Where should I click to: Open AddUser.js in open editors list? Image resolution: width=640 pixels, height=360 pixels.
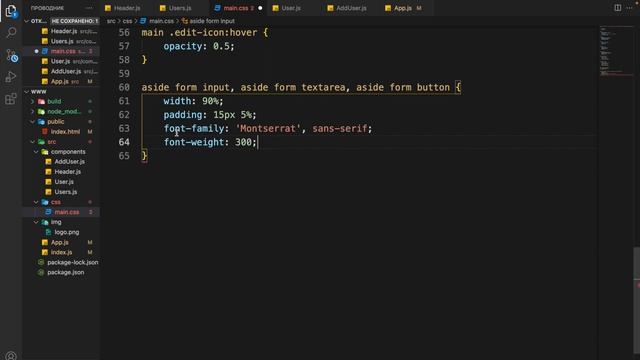(61, 71)
